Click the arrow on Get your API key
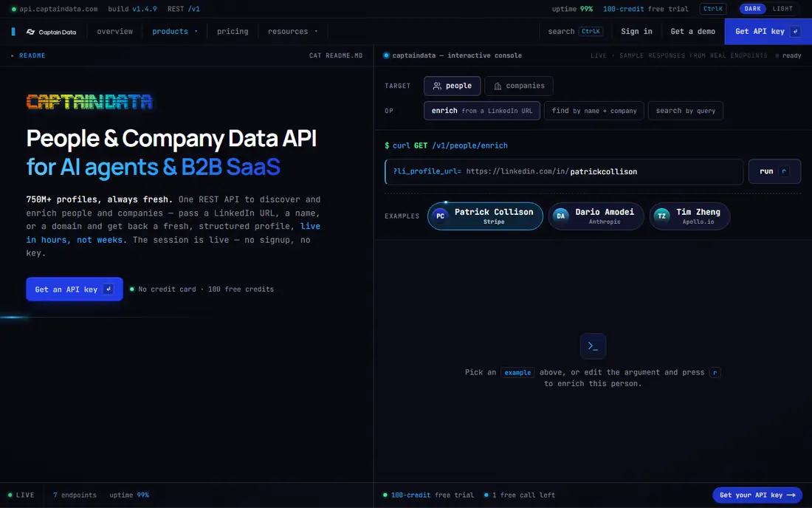The width and height of the screenshot is (812, 508). (x=791, y=495)
